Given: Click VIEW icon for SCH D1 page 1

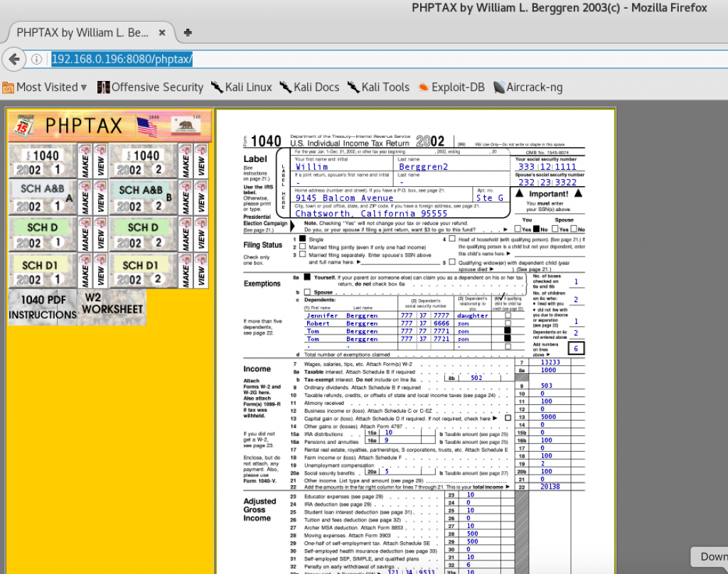Looking at the screenshot, I should (100, 271).
